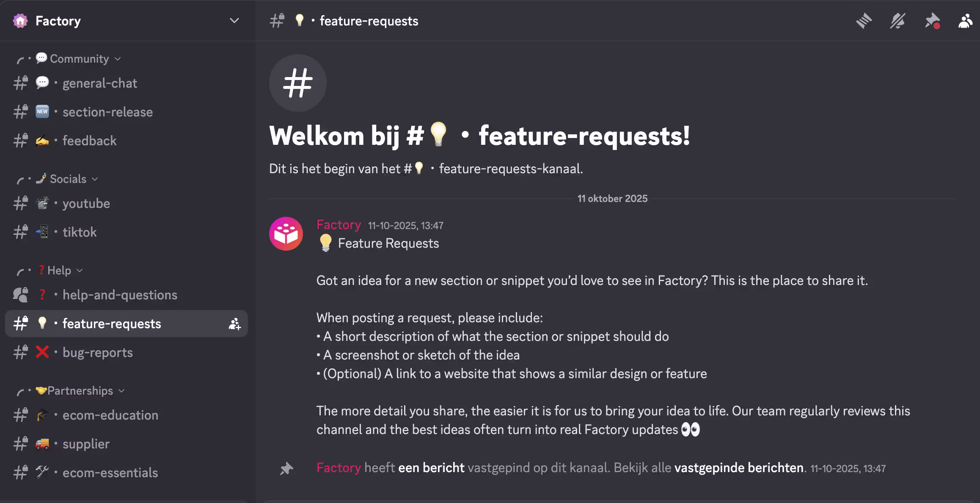The image size is (980, 503).
Task: Click the Factory username link in the message
Action: (x=339, y=225)
